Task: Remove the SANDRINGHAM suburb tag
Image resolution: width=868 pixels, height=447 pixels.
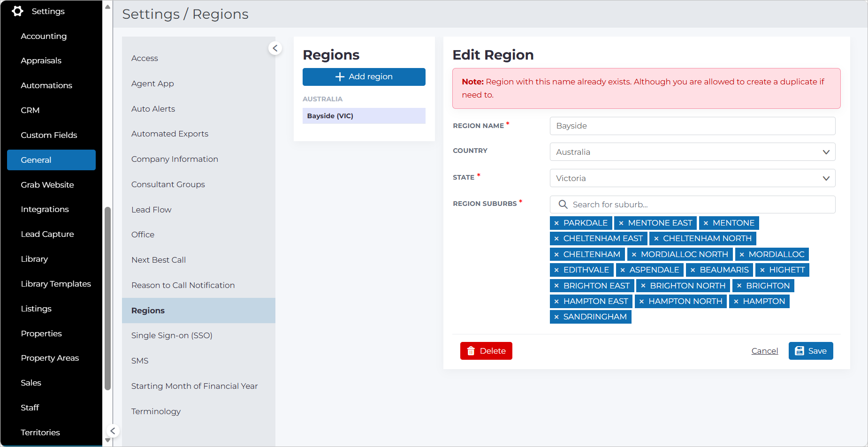Action: pos(556,317)
